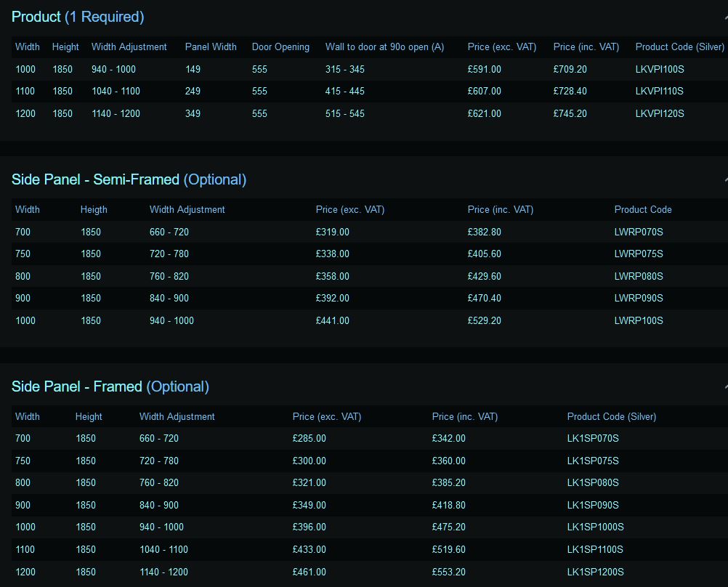Click the Wall to door at 90o open header
Image resolution: width=728 pixels, height=587 pixels.
tap(384, 46)
